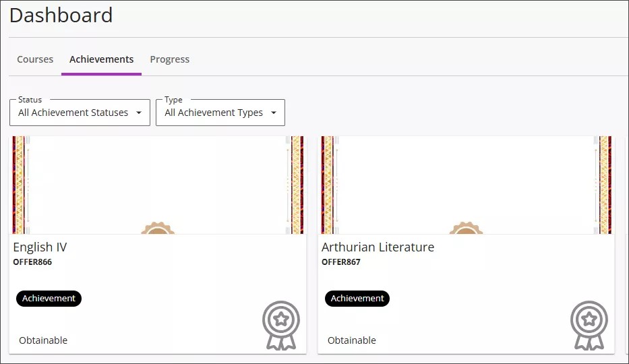Click the Type dropdown arrow
This screenshot has height=364, width=629.
tap(274, 113)
